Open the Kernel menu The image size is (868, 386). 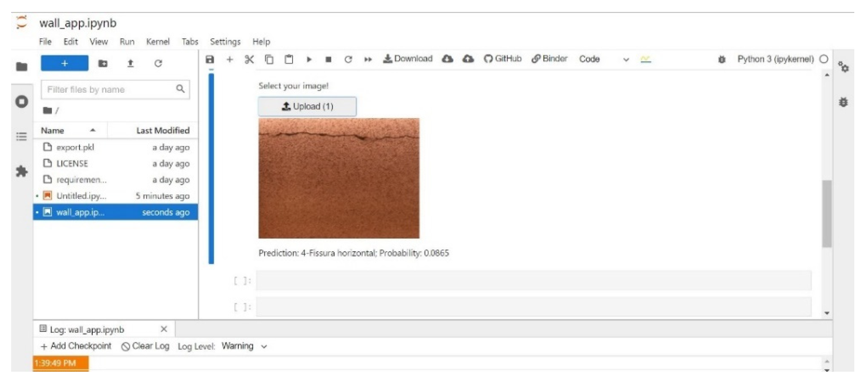pyautogui.click(x=157, y=42)
